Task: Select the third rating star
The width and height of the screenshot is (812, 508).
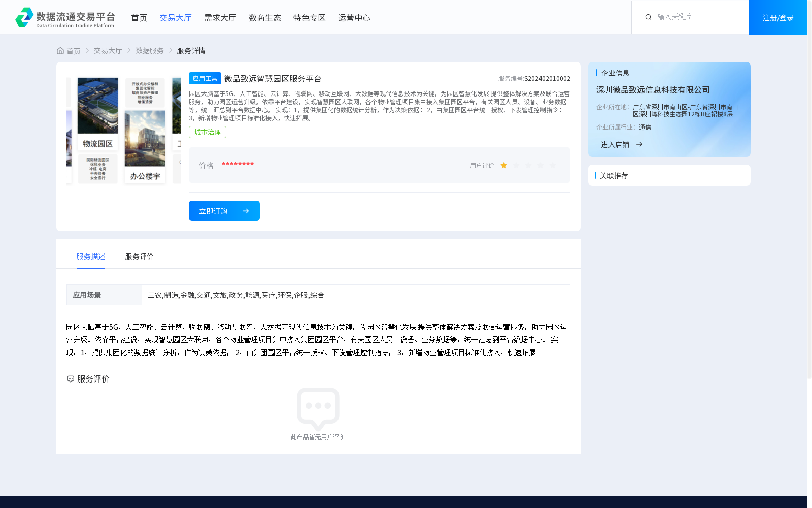Action: 528,165
